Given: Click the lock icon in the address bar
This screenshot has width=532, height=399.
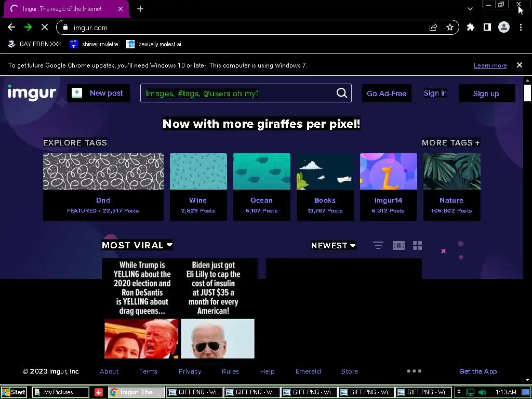Looking at the screenshot, I should (65, 27).
